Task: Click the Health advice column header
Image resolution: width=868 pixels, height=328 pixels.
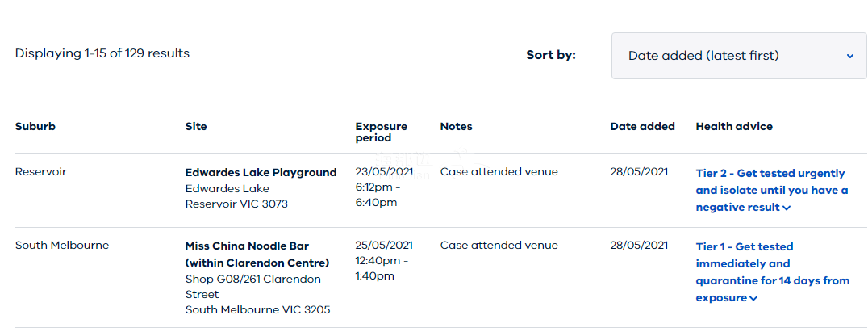Action: click(734, 126)
